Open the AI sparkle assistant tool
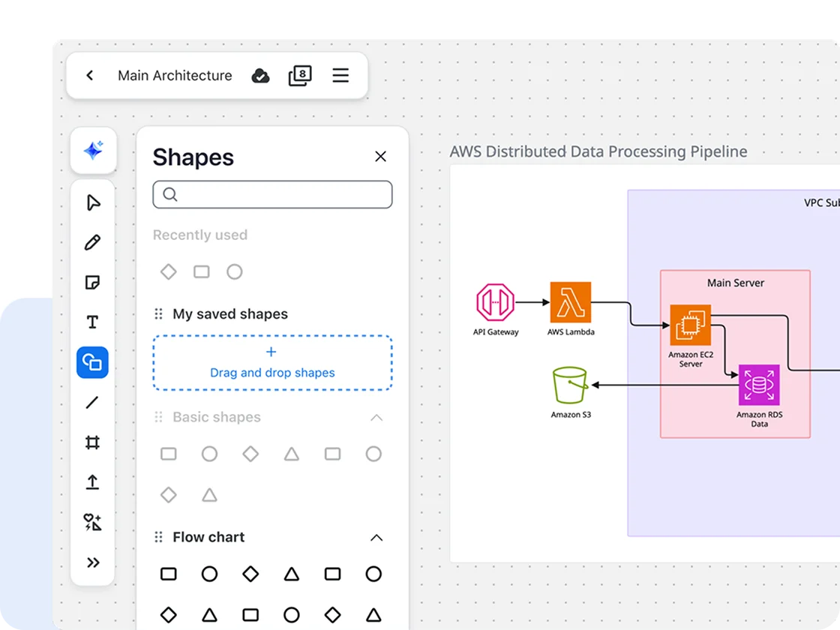Screen dimensions: 840x630 click(x=93, y=151)
